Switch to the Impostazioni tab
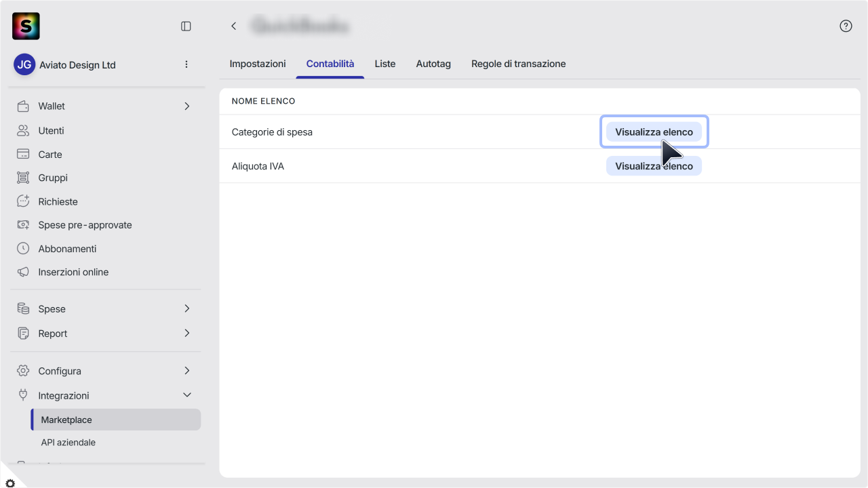This screenshot has height=488, width=868. tap(258, 64)
